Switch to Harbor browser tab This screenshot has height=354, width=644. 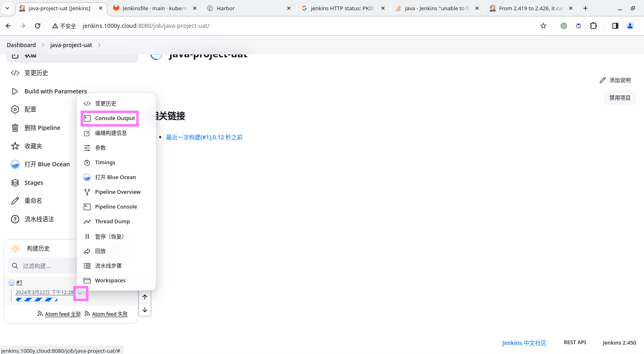tap(249, 8)
